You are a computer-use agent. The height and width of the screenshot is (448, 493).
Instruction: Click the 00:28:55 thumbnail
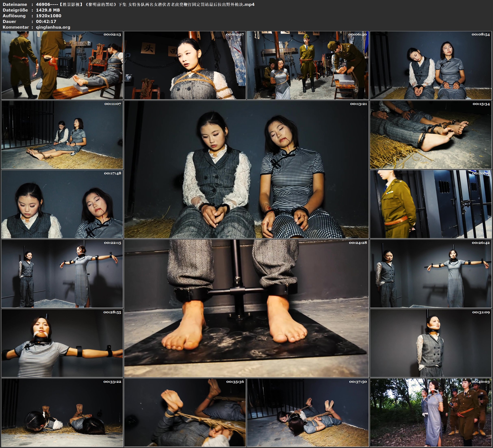62,343
